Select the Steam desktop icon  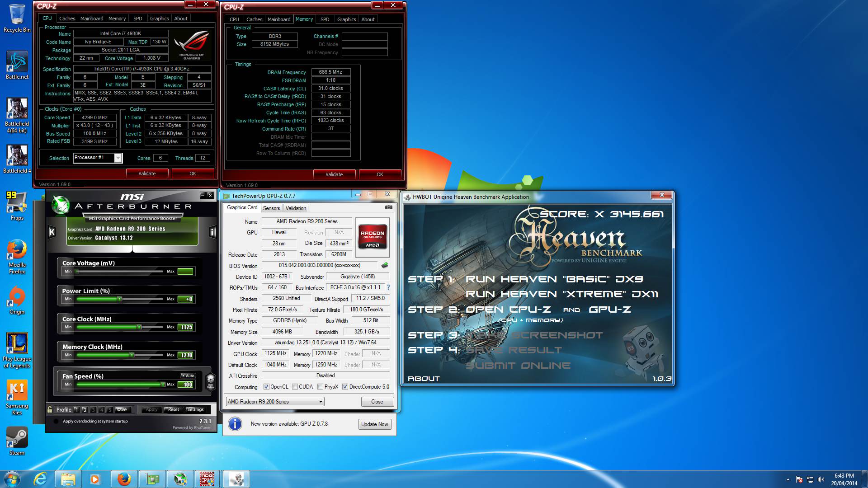tap(17, 441)
